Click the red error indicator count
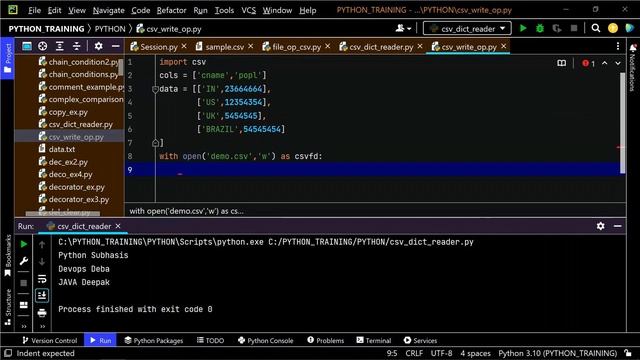The height and width of the screenshot is (360, 640). (x=589, y=63)
